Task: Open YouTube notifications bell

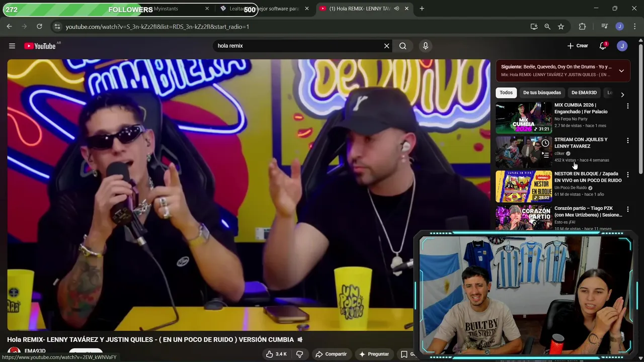Action: pyautogui.click(x=603, y=46)
